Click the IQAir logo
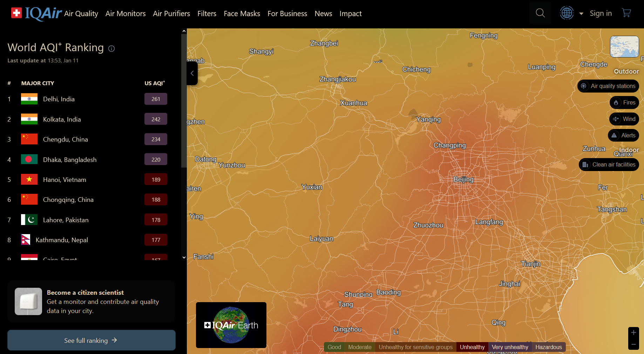 [37, 13]
